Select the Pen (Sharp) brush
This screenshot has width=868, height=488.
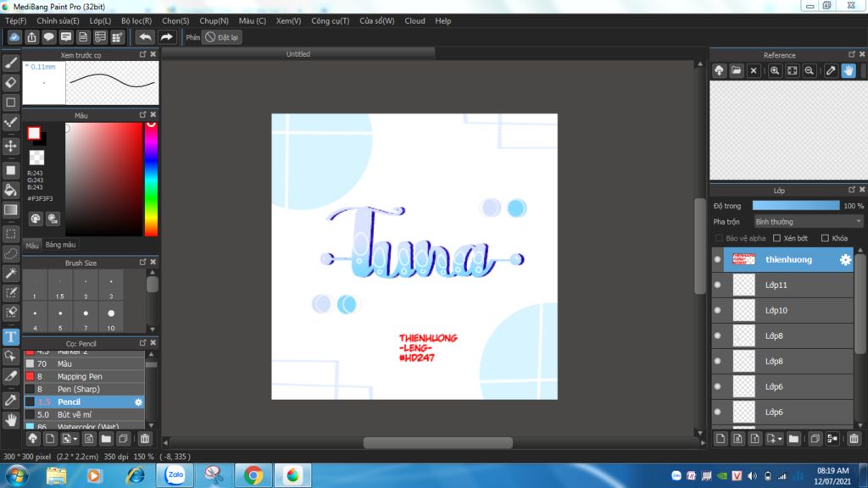[x=84, y=389]
